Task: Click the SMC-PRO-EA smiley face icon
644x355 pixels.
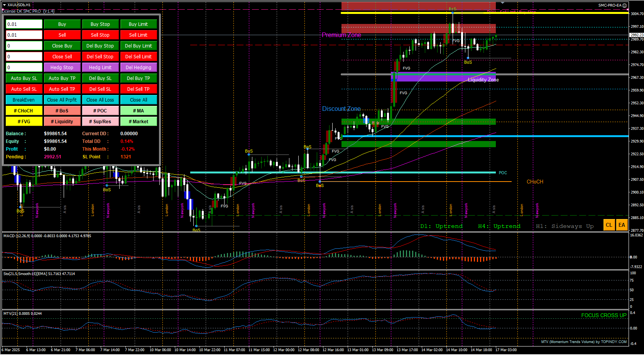Action: tap(625, 5)
